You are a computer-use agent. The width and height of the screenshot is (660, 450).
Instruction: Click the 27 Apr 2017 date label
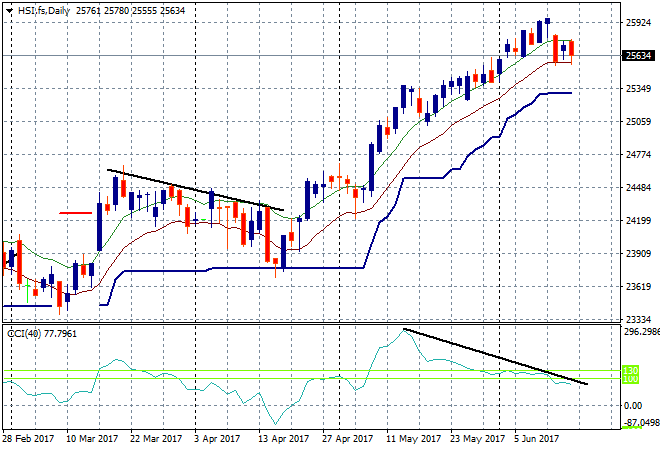pyautogui.click(x=347, y=439)
